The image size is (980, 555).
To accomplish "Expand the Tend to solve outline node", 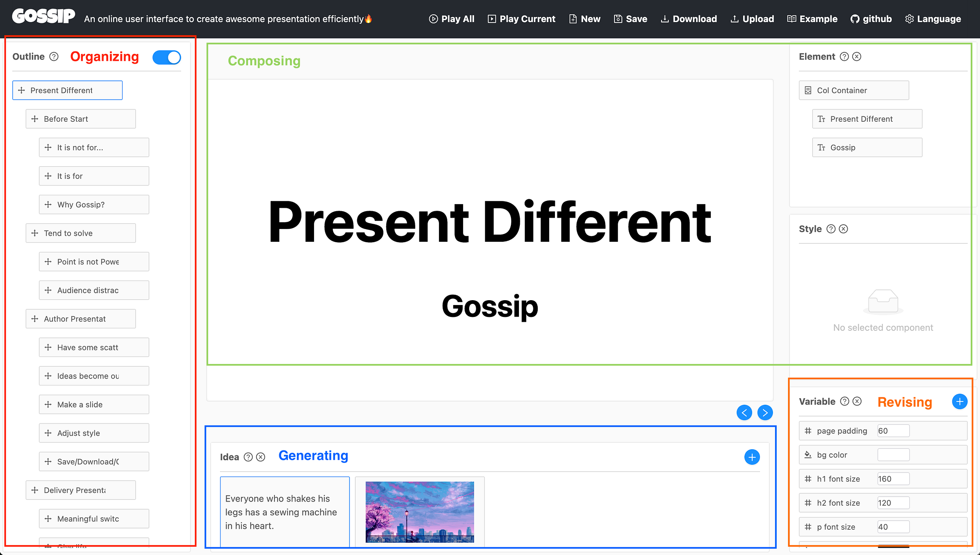I will pyautogui.click(x=35, y=233).
